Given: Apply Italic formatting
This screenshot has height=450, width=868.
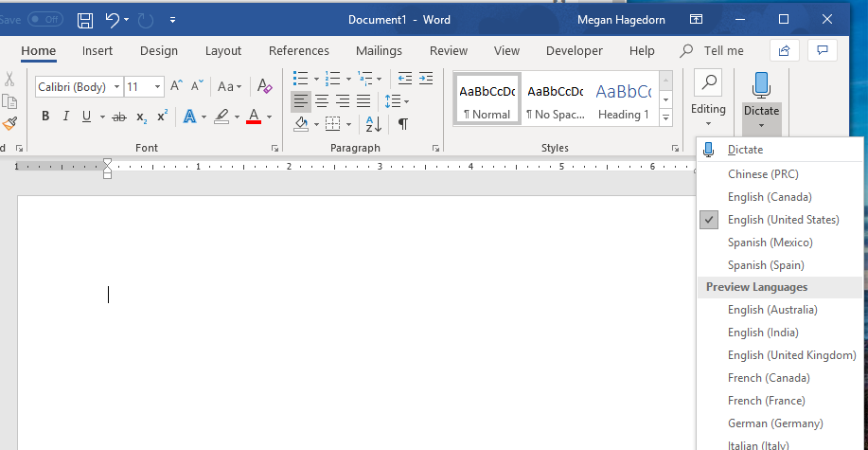Looking at the screenshot, I should (x=65, y=117).
